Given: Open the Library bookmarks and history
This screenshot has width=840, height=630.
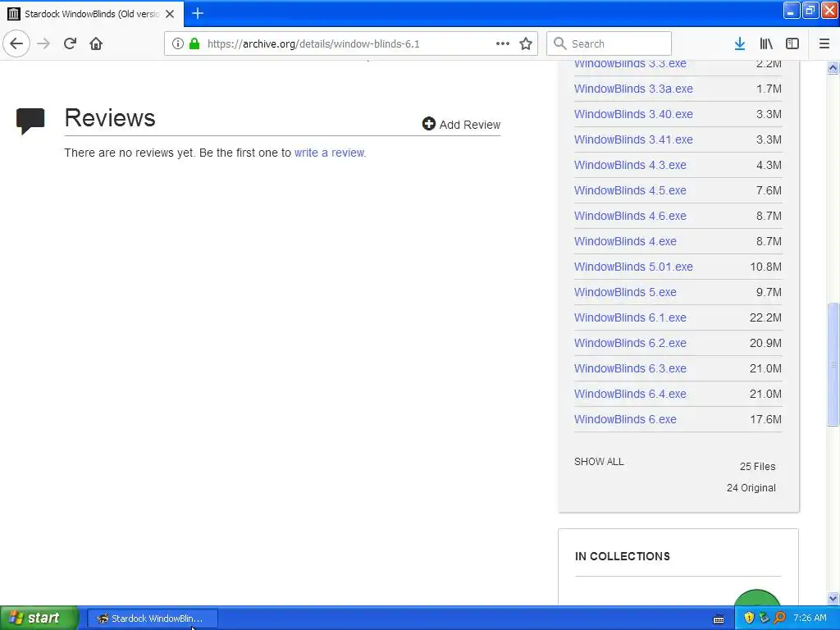Looking at the screenshot, I should (x=766, y=43).
